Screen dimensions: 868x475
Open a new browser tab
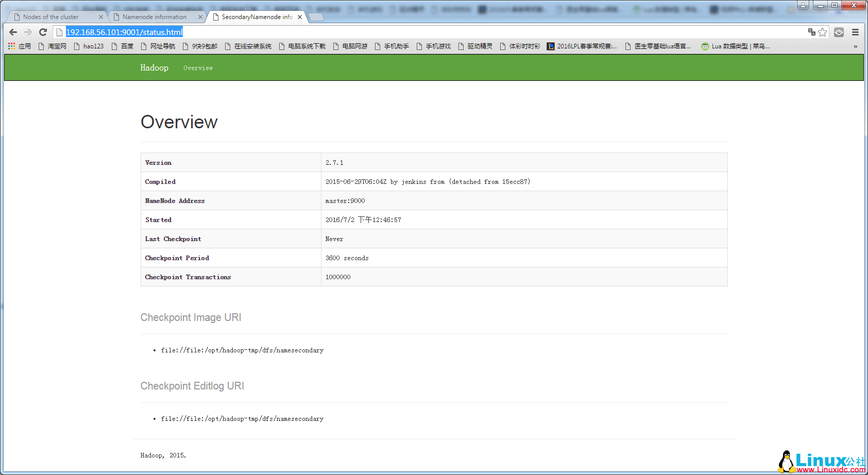click(316, 16)
